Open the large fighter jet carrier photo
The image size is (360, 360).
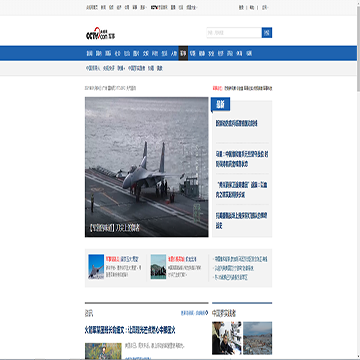(147, 167)
